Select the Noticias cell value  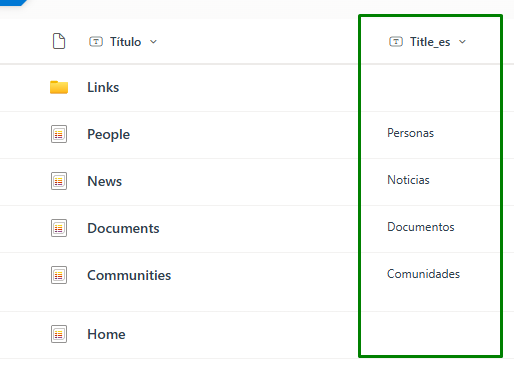pos(408,180)
